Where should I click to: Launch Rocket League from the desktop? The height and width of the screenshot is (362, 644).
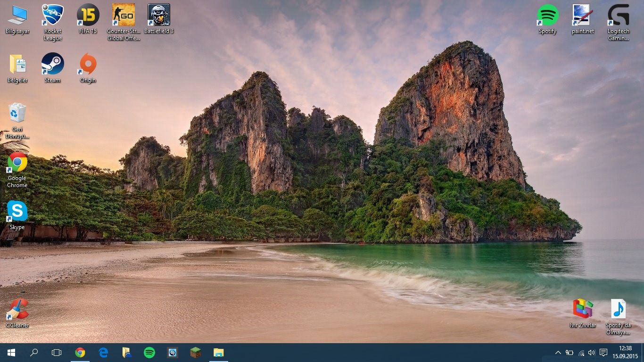click(x=53, y=23)
